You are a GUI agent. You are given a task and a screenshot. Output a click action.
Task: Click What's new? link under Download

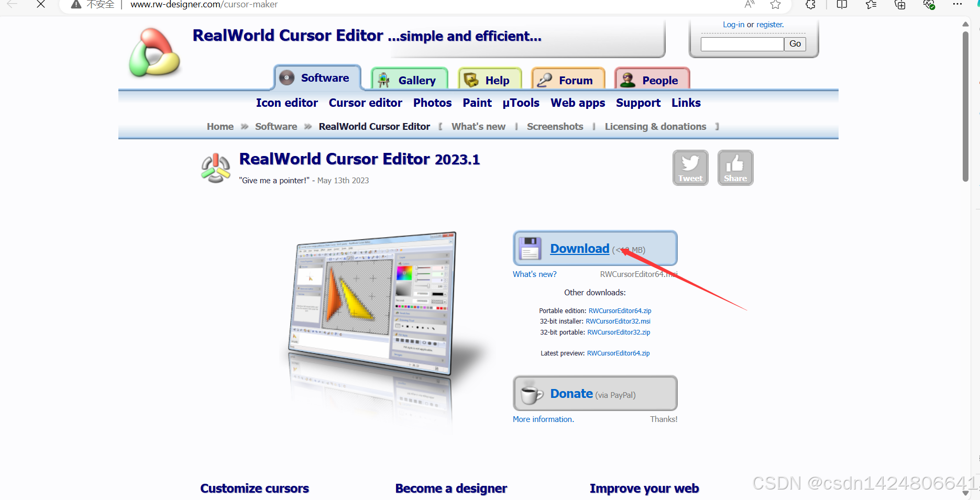point(534,274)
